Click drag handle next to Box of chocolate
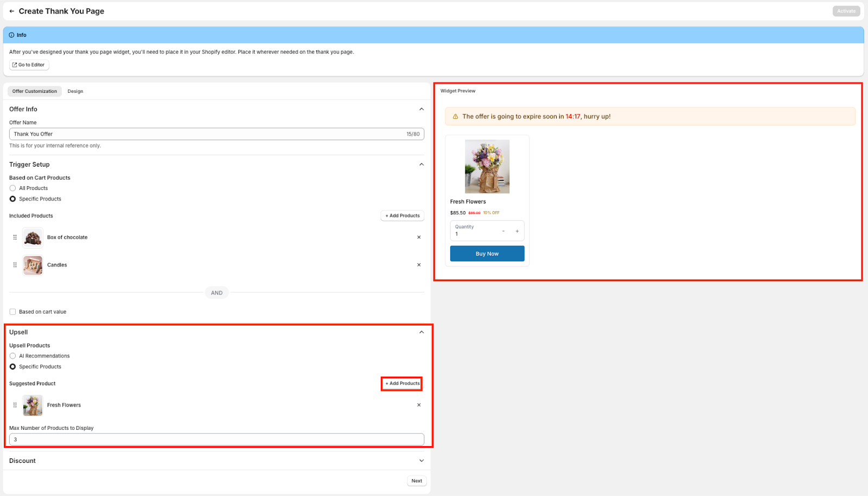This screenshot has width=868, height=496. tap(15, 237)
